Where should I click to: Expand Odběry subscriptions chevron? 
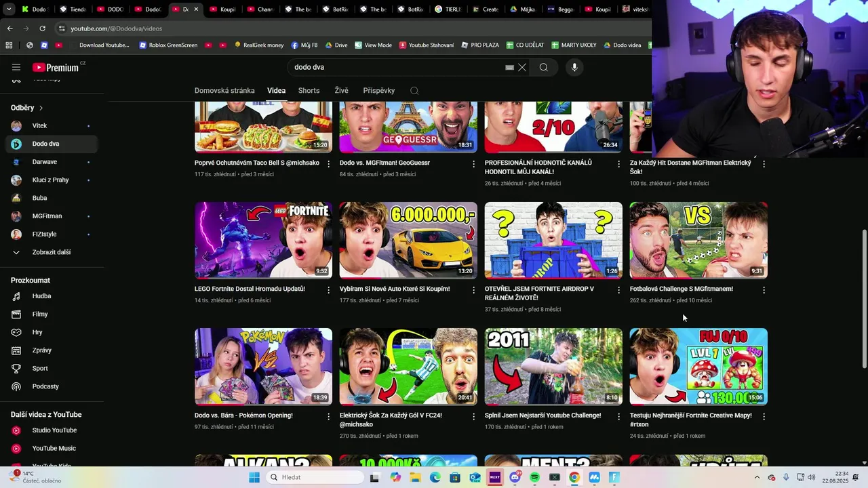coord(41,108)
